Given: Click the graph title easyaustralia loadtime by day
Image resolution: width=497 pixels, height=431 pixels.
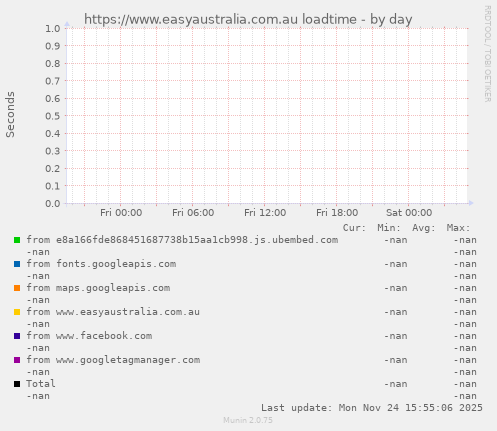Looking at the screenshot, I should tap(248, 19).
